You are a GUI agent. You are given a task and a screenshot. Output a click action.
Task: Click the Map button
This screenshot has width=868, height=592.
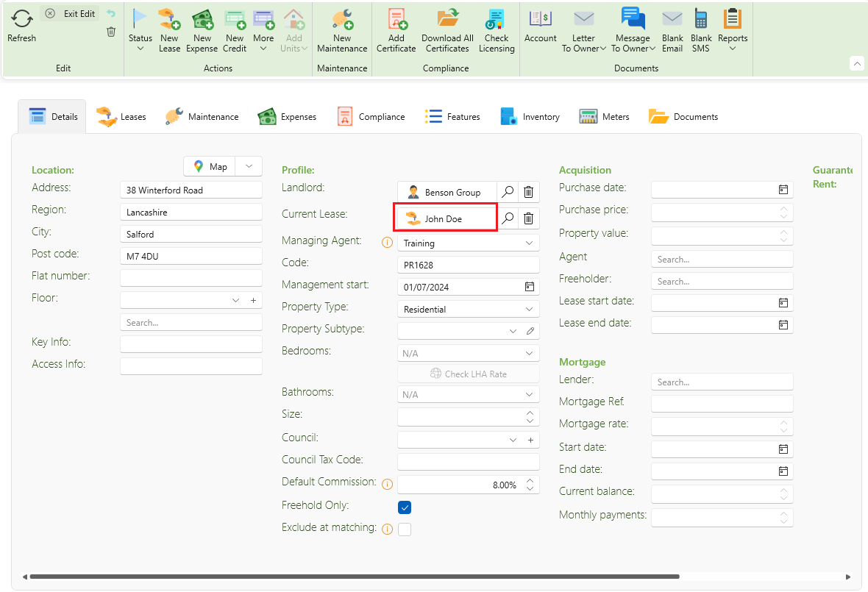click(x=210, y=166)
